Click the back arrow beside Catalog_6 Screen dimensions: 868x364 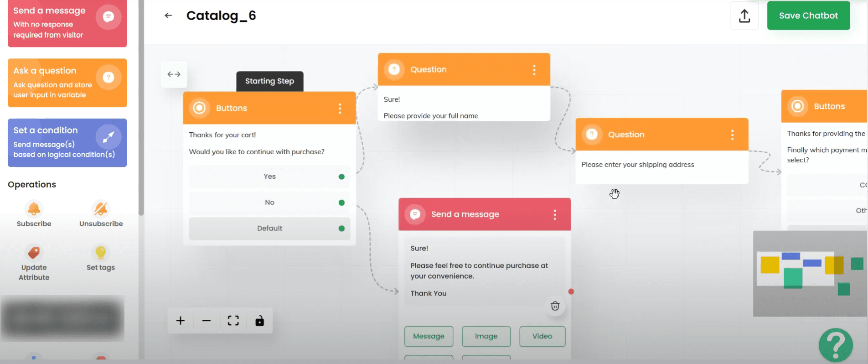(x=168, y=16)
